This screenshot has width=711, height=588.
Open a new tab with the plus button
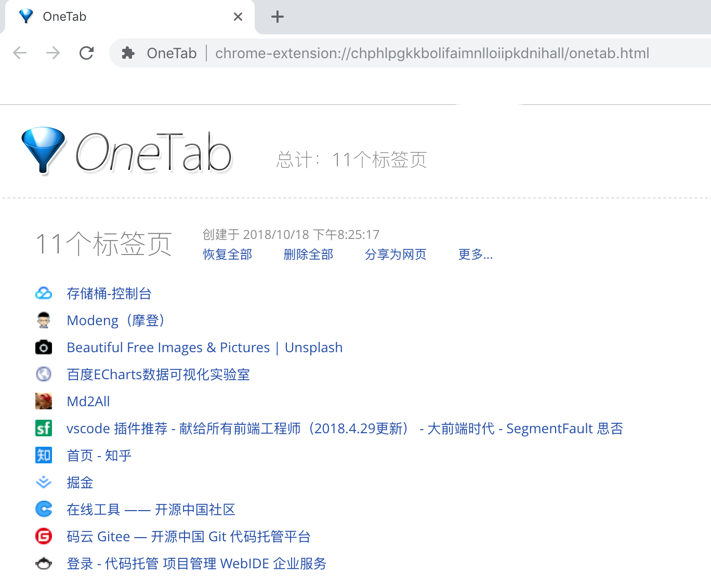pos(278,17)
